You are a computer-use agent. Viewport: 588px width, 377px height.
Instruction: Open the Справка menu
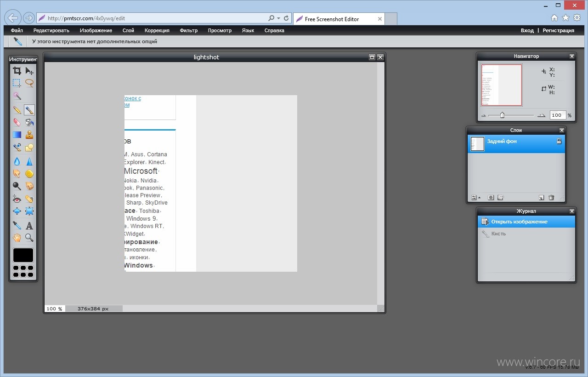click(x=274, y=30)
